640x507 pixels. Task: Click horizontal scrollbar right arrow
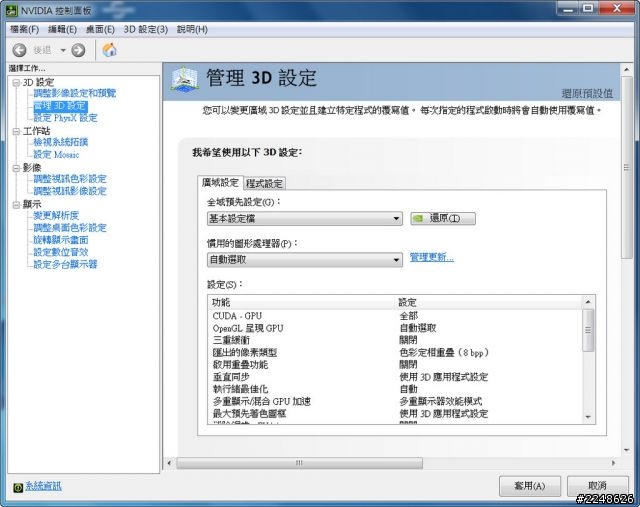coord(613,463)
